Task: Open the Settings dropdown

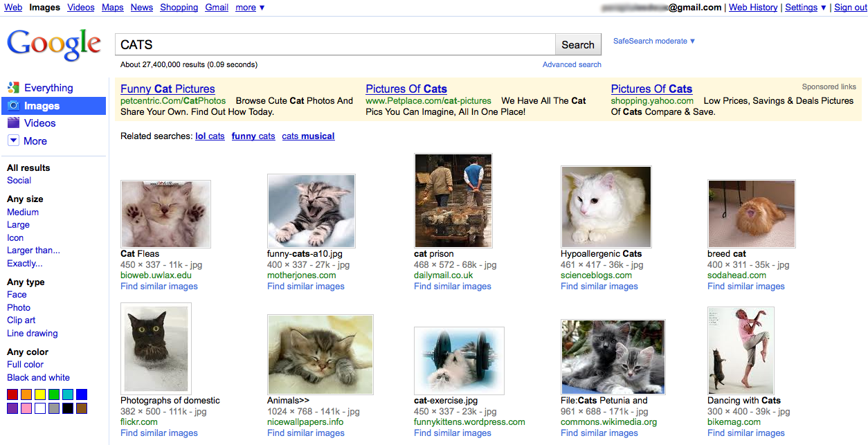Action: 805,7
